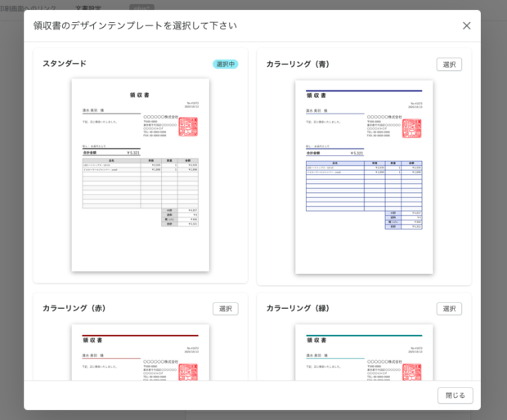Click the カラーリング（青） card title
This screenshot has height=420, width=507.
tap(298, 64)
